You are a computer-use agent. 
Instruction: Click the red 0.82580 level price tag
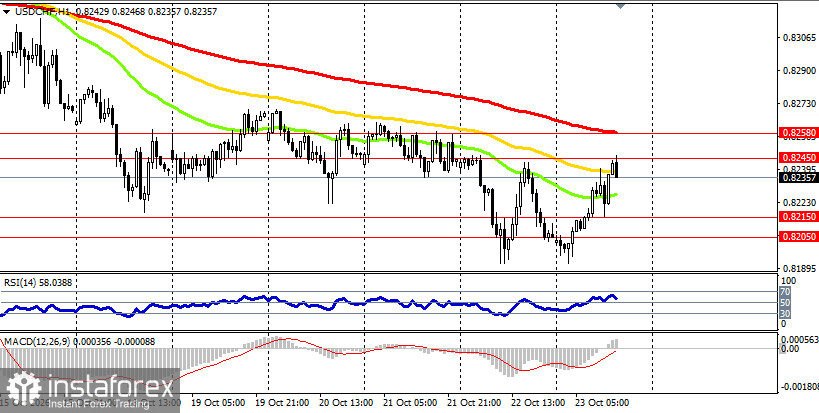tap(798, 133)
